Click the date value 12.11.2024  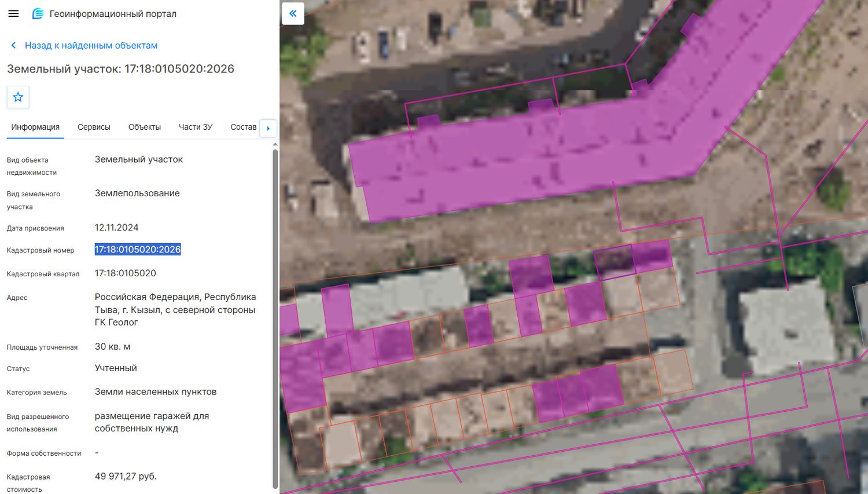coord(117,228)
